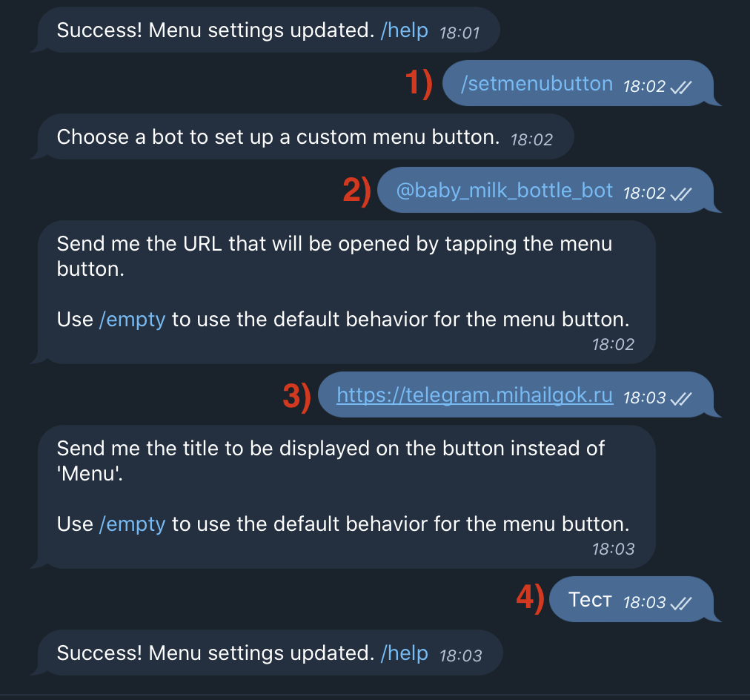Image resolution: width=750 pixels, height=700 pixels.
Task: Click the /help link in the last message
Action: (x=404, y=653)
